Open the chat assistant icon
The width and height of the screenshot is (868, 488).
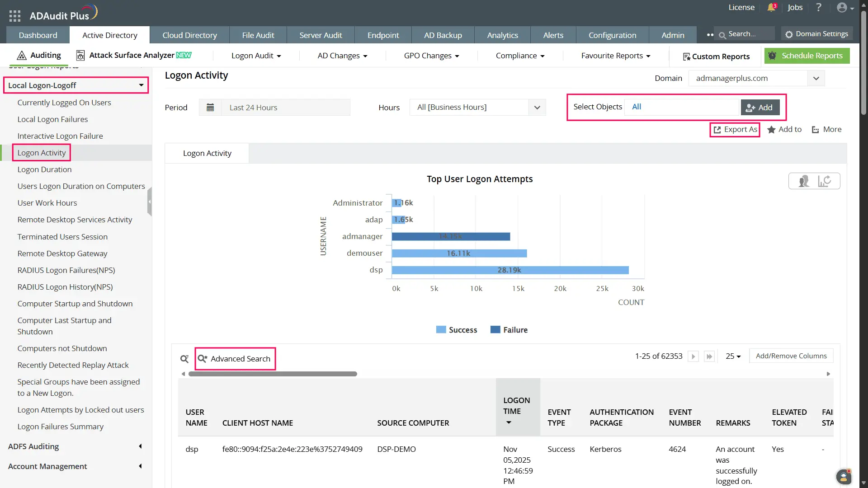[x=843, y=477]
